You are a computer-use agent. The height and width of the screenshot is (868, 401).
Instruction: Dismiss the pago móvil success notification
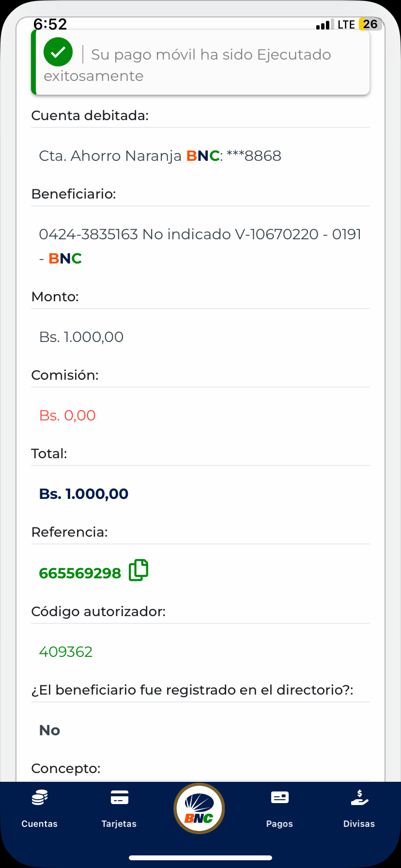pyautogui.click(x=200, y=63)
